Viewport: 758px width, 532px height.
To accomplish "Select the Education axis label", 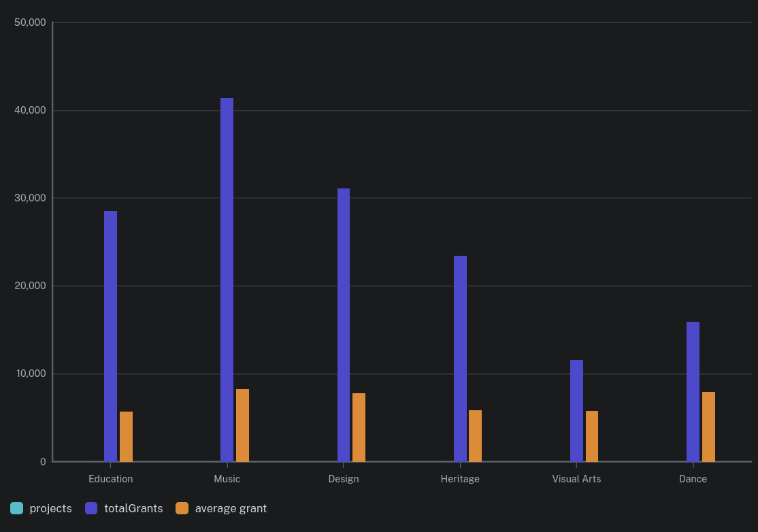I will tap(110, 479).
